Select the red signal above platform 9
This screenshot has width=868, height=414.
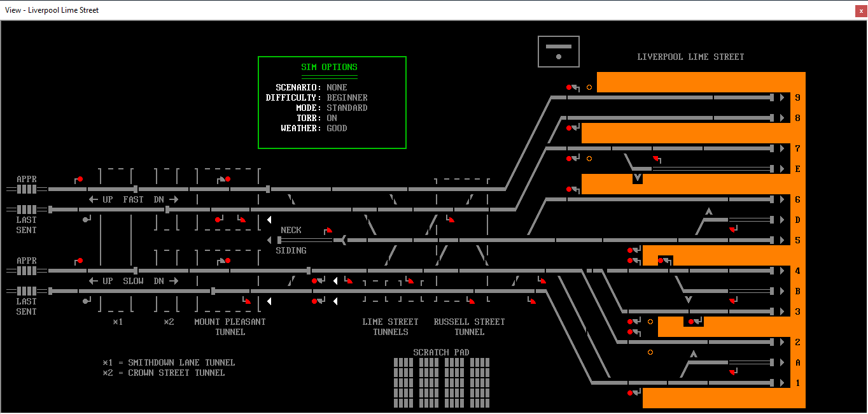[570, 87]
